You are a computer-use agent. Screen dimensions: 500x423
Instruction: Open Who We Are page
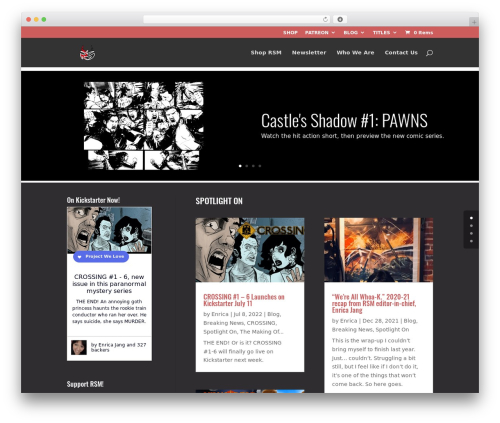pyautogui.click(x=355, y=52)
